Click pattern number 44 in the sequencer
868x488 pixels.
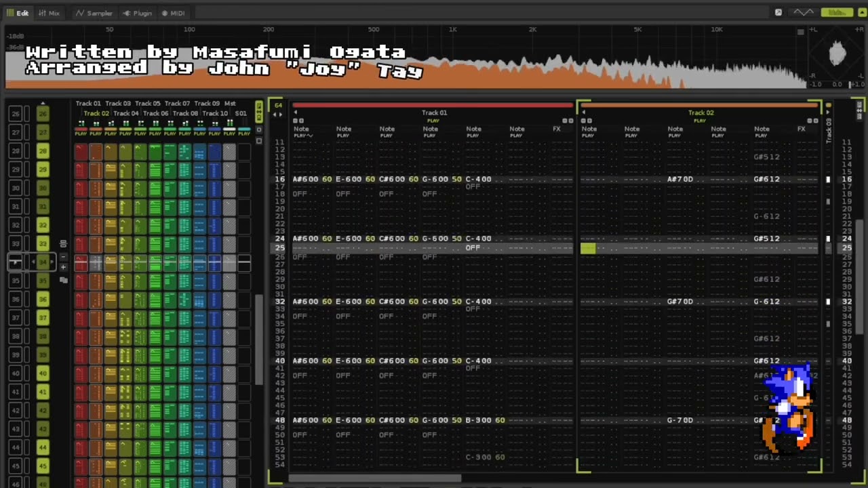click(43, 447)
